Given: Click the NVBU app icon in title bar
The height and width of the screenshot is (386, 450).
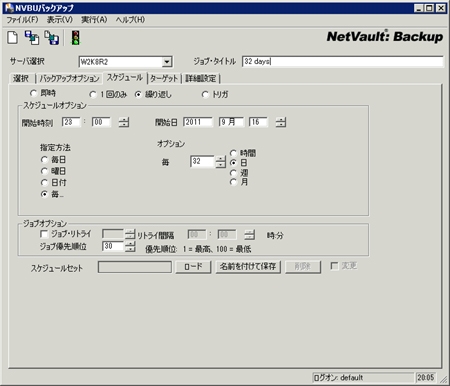Looking at the screenshot, I should (x=9, y=8).
